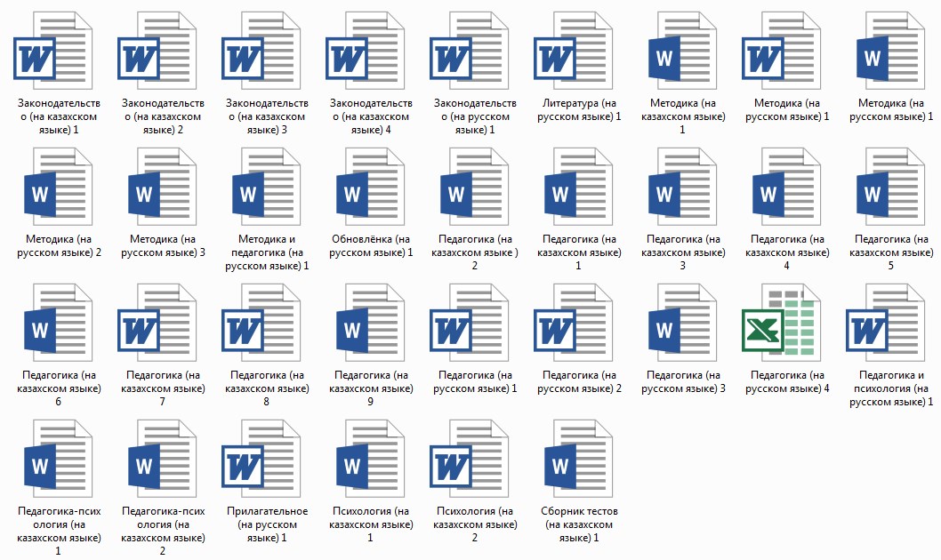Select the Педагогика (на казахском языке) 1 icon
The image size is (941, 560).
pos(578,187)
